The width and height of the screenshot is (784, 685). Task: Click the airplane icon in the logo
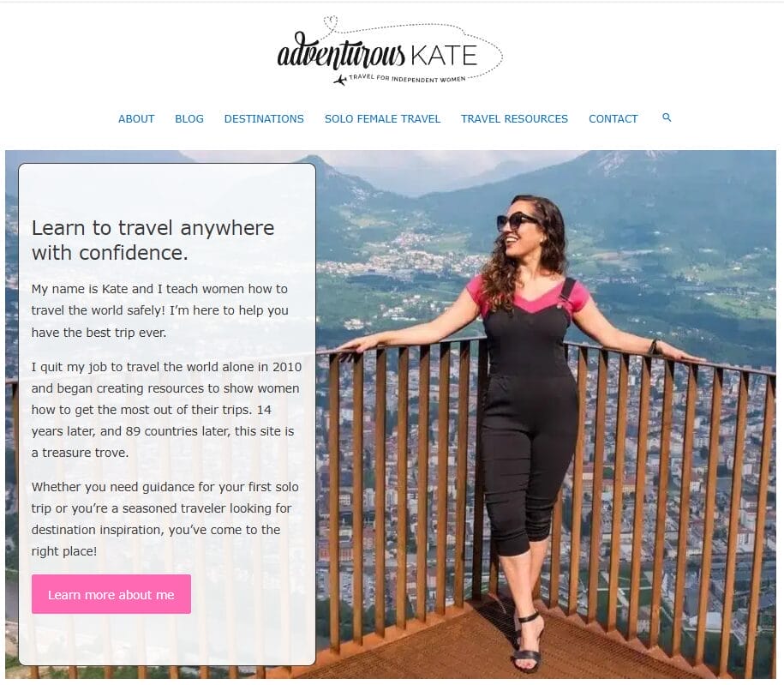340,80
